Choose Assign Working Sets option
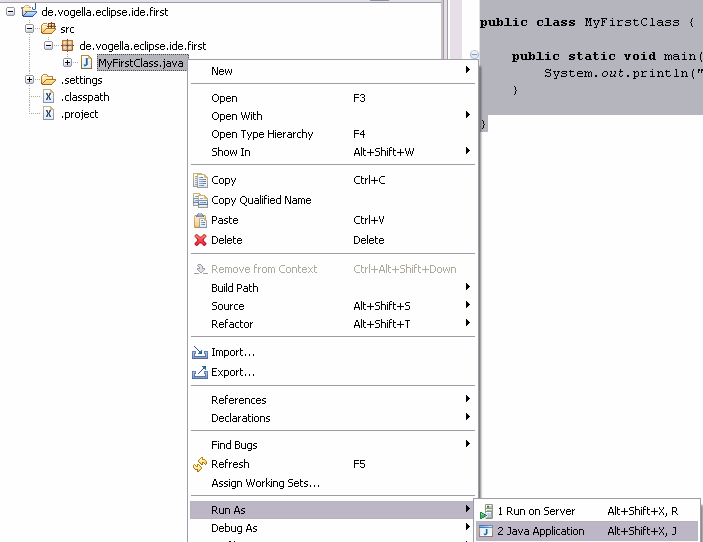Image resolution: width=703 pixels, height=542 pixels. coord(265,483)
